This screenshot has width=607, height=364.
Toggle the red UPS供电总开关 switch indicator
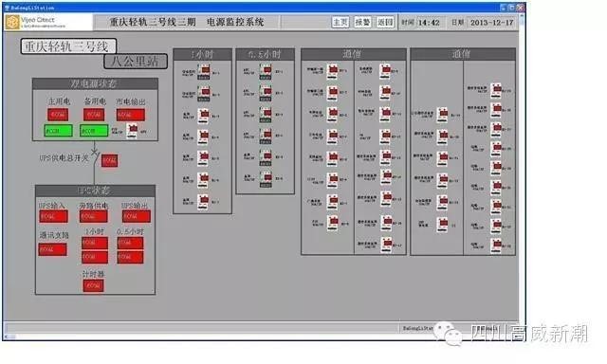tap(109, 160)
